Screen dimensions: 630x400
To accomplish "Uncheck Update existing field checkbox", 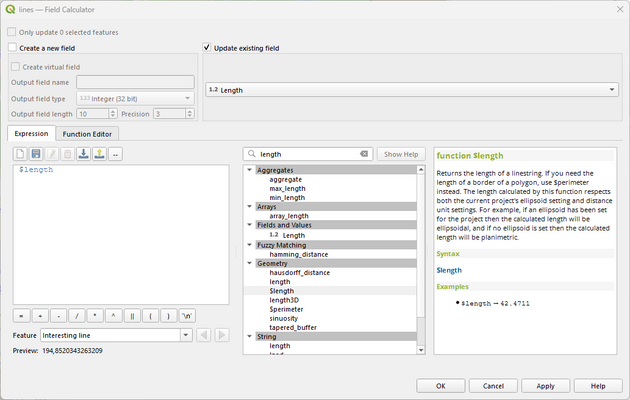I will pos(207,47).
